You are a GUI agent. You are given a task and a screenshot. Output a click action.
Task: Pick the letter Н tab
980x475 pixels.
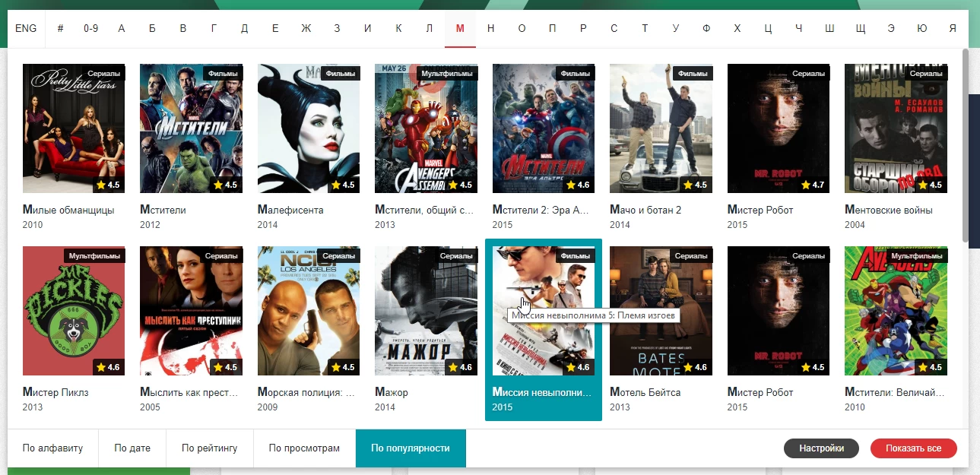tap(491, 29)
